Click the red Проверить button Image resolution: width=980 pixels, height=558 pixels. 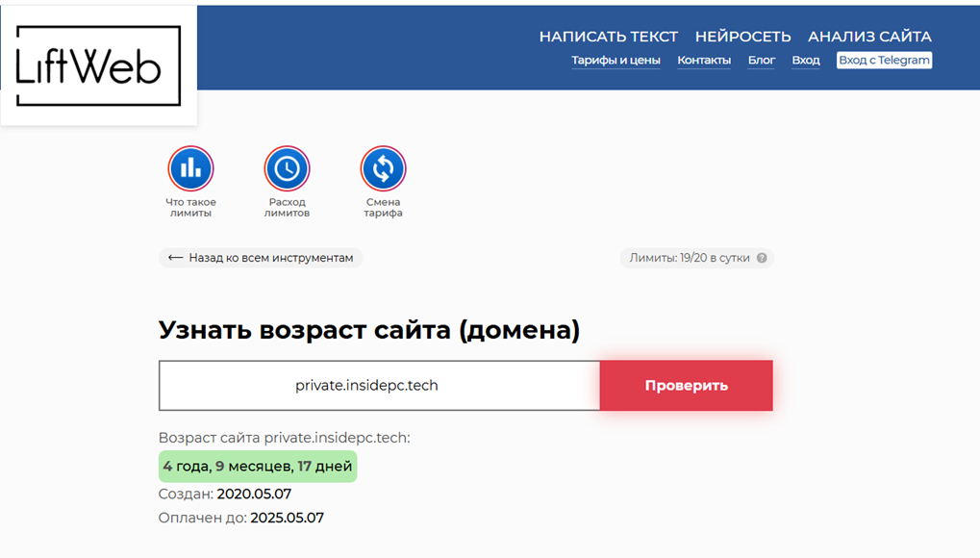(x=687, y=386)
